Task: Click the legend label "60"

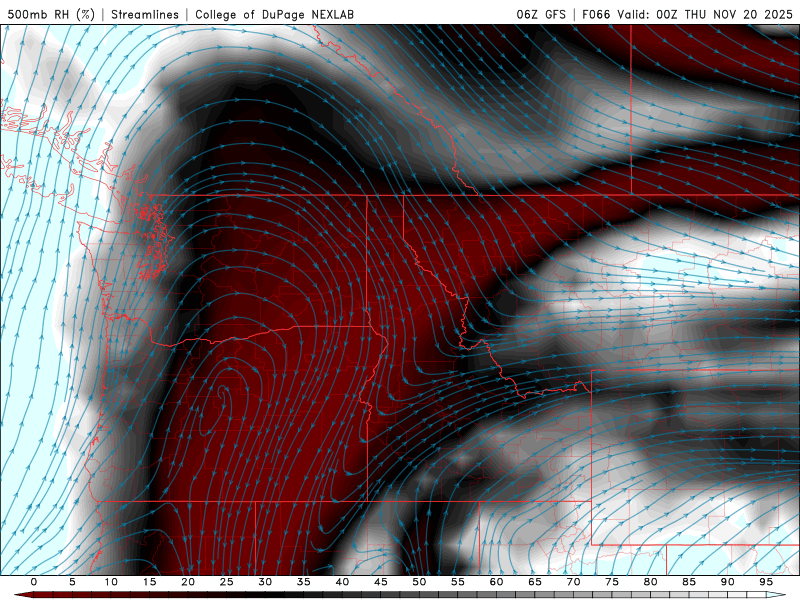Action: 496,582
